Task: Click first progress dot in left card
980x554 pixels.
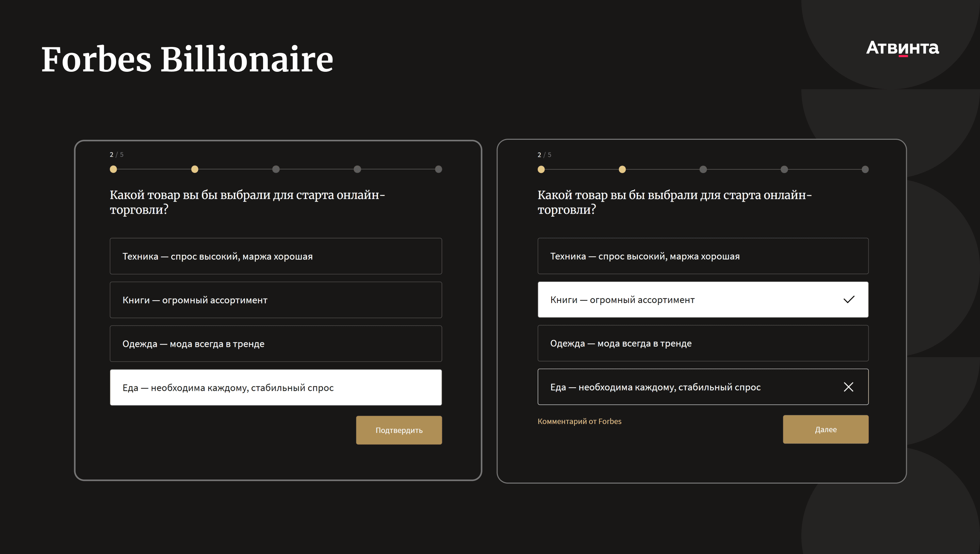Action: coord(113,169)
